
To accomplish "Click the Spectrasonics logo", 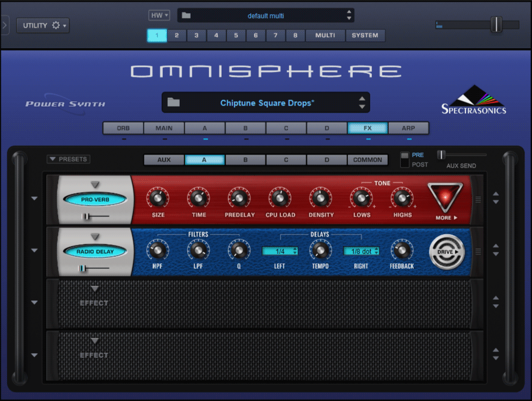I will coord(474,100).
